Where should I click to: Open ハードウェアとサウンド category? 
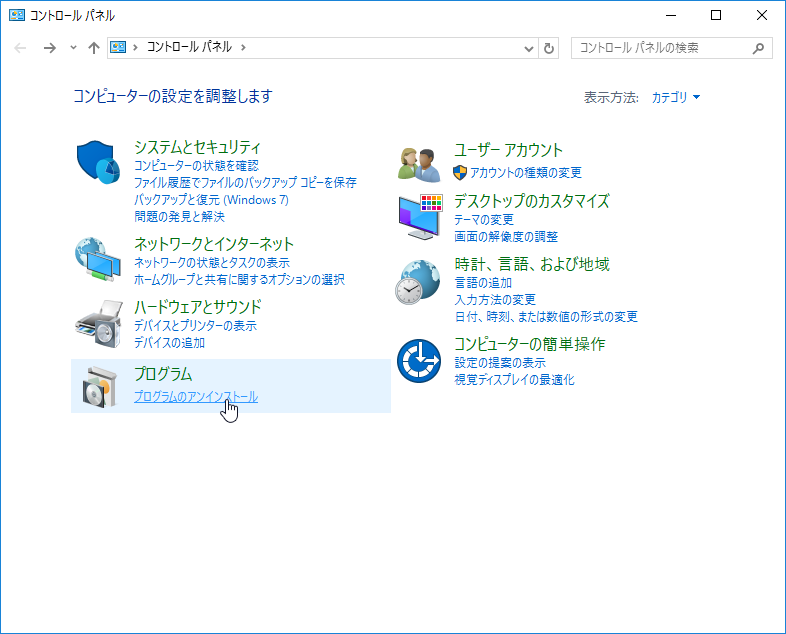198,307
